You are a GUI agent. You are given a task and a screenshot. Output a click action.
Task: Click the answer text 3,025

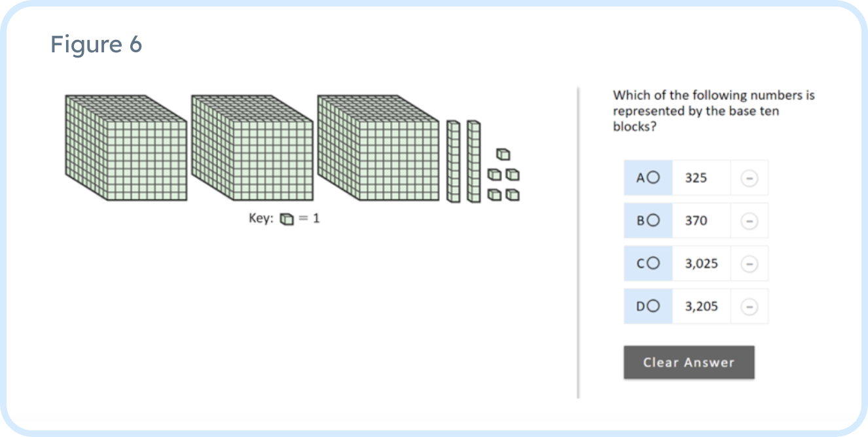point(701,264)
